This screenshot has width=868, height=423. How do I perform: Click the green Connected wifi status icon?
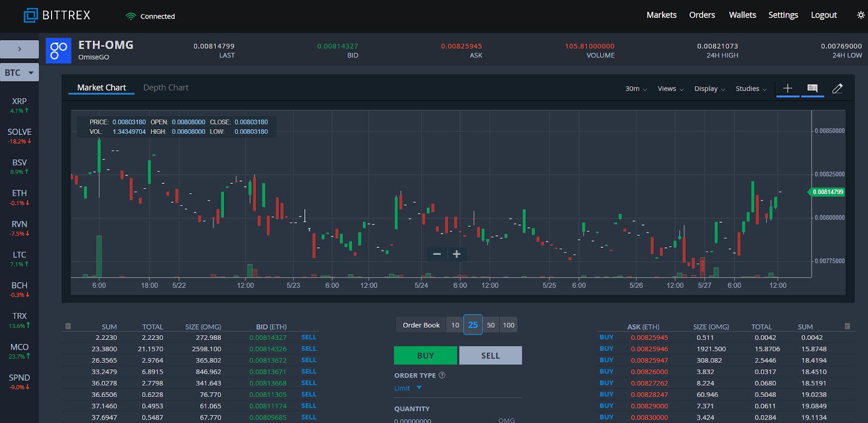coord(130,16)
